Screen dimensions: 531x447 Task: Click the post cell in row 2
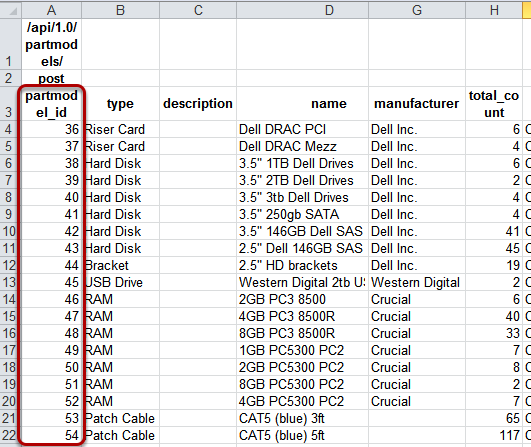tap(51, 79)
